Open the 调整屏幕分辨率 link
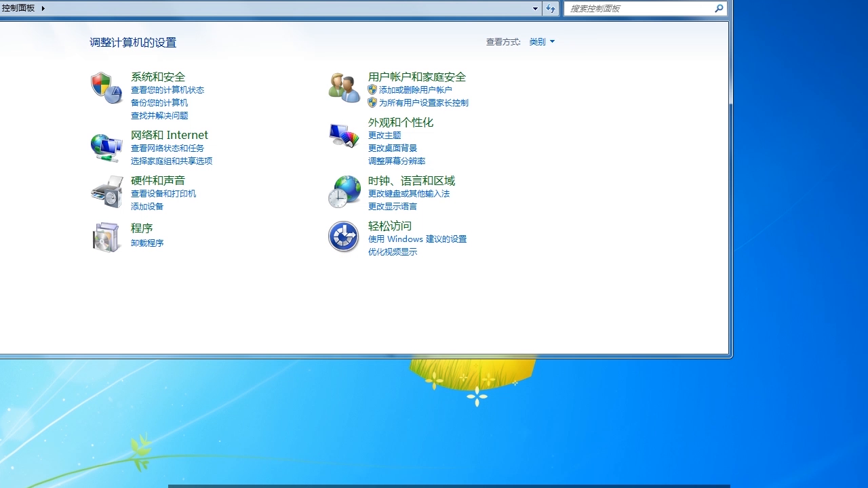 [x=397, y=161]
